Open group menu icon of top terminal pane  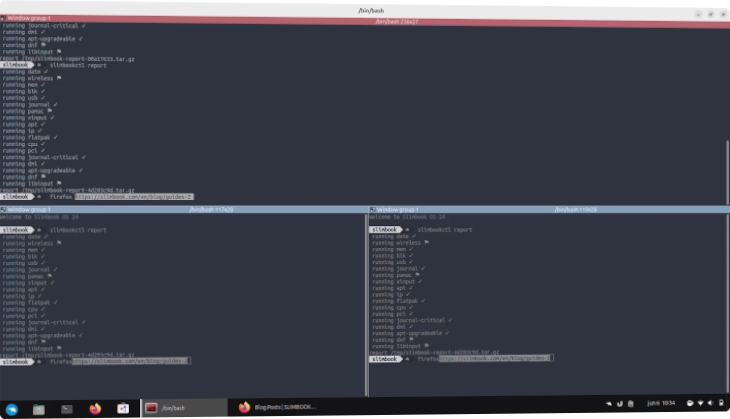click(x=3, y=18)
